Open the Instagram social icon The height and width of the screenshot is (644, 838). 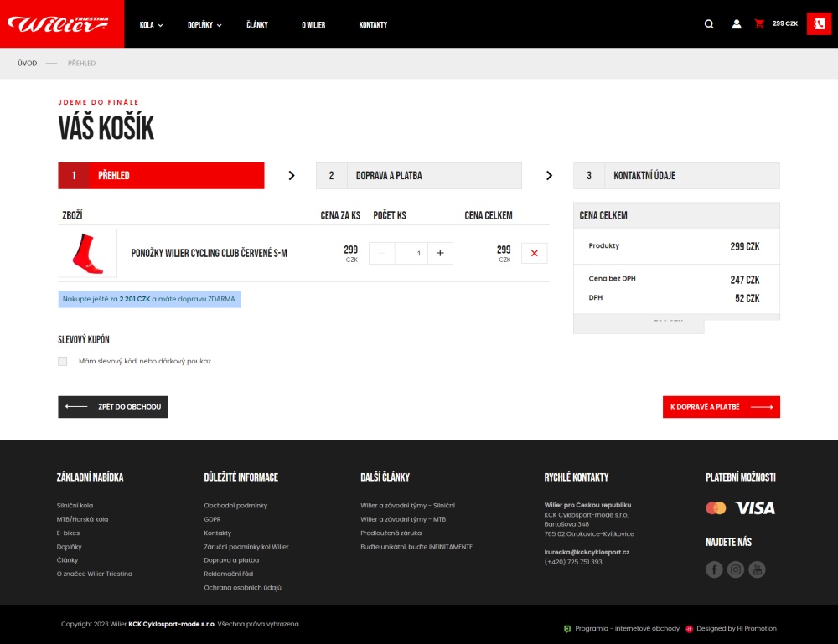(736, 569)
